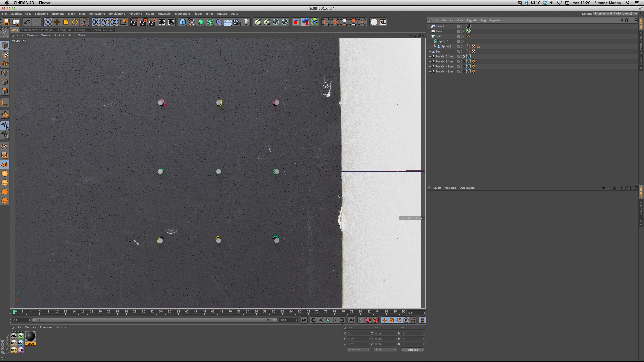This screenshot has width=644, height=362.
Task: Add a Camera object from toolbar
Action: (237, 22)
